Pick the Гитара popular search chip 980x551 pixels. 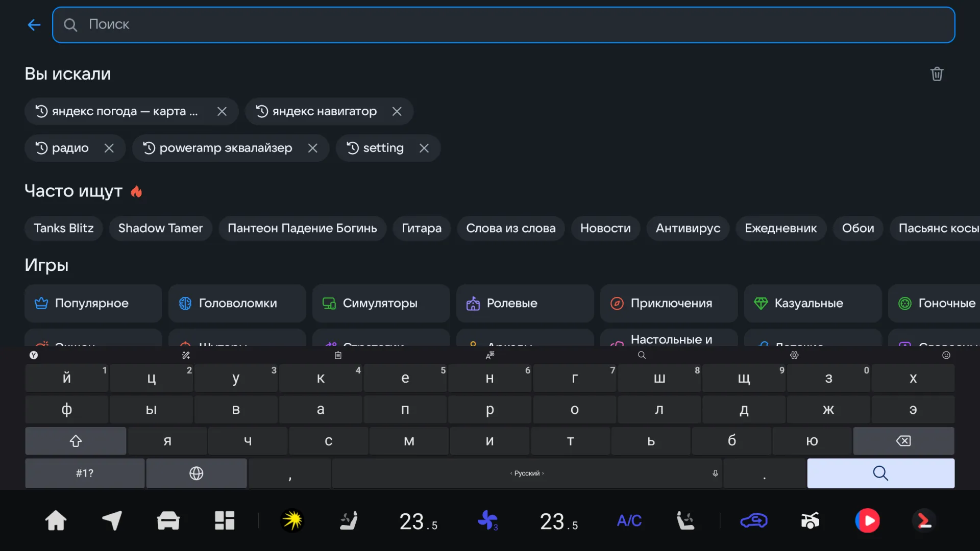pyautogui.click(x=422, y=228)
